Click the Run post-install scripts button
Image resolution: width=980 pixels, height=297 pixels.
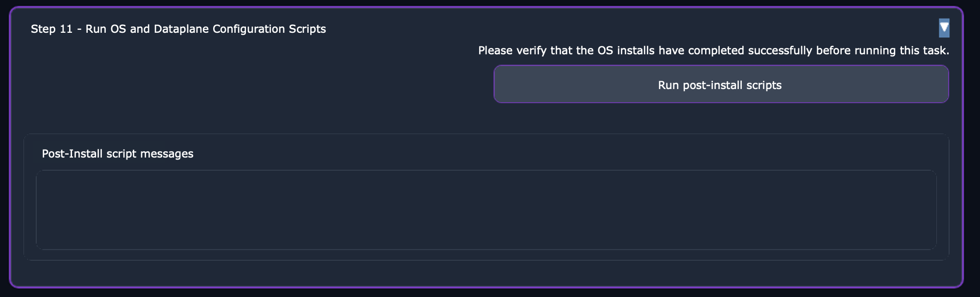tap(721, 84)
